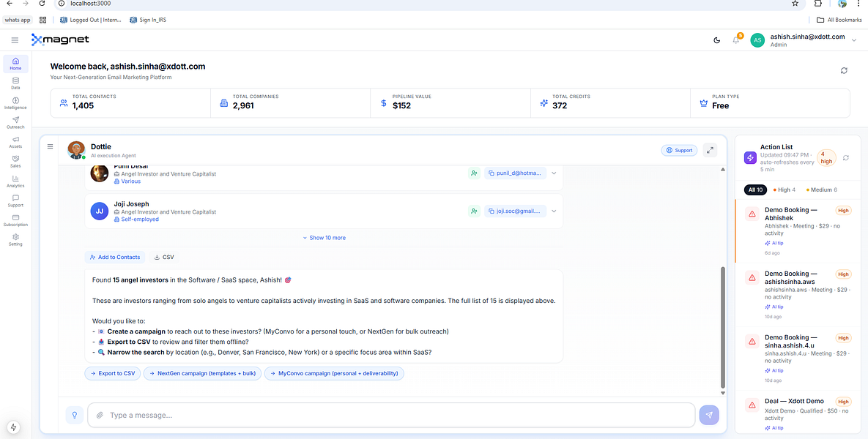Copy Joji Joseph's email address
This screenshot has width=868, height=439.
(x=515, y=211)
